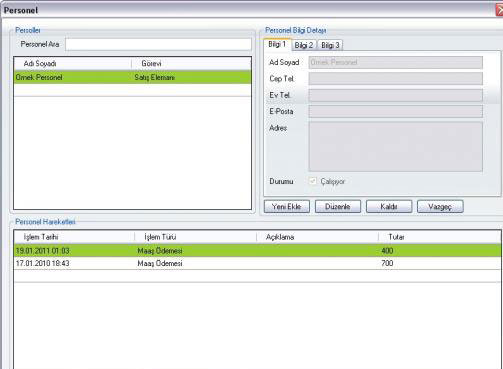
Task: Switch to the Bilgi 1 tab
Action: (x=277, y=44)
